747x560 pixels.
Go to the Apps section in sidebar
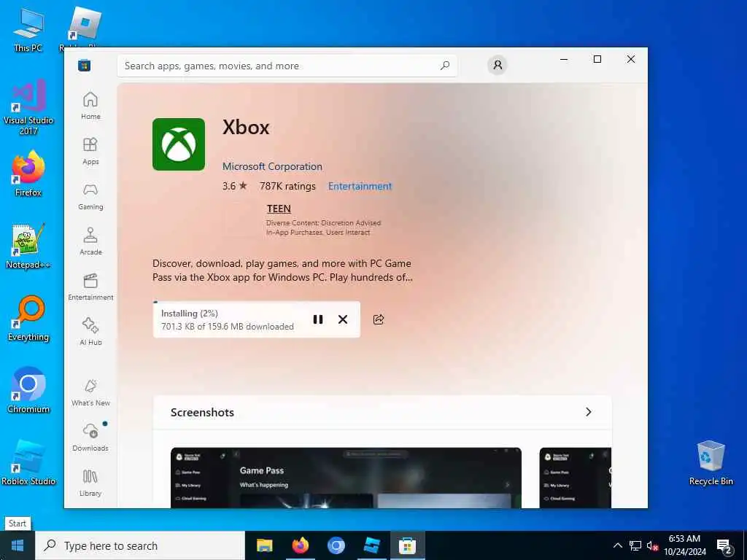coord(90,151)
